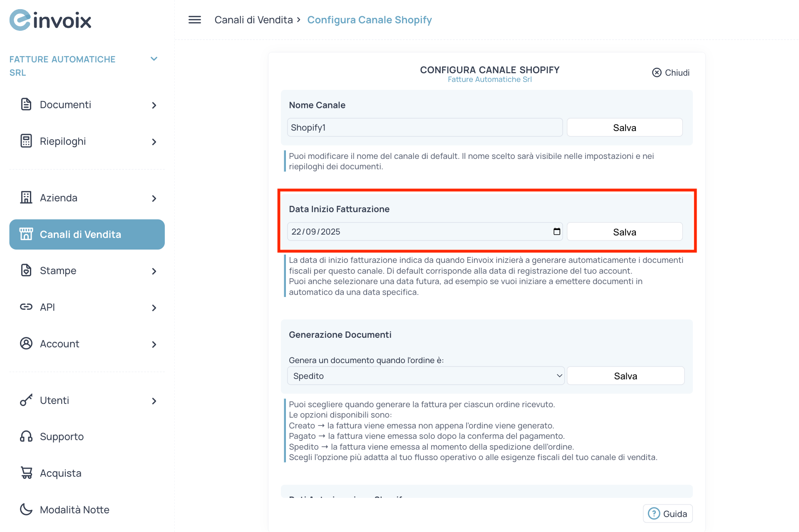Select the Stampe printer icon
Image resolution: width=799 pixels, height=532 pixels.
point(26,270)
